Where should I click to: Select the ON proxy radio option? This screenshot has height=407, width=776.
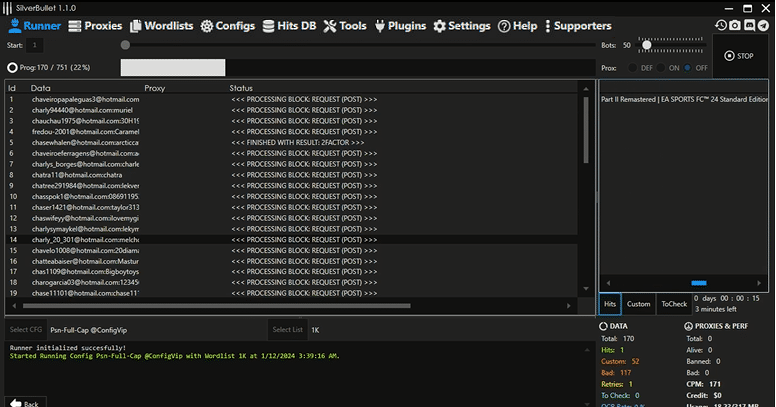[660, 68]
